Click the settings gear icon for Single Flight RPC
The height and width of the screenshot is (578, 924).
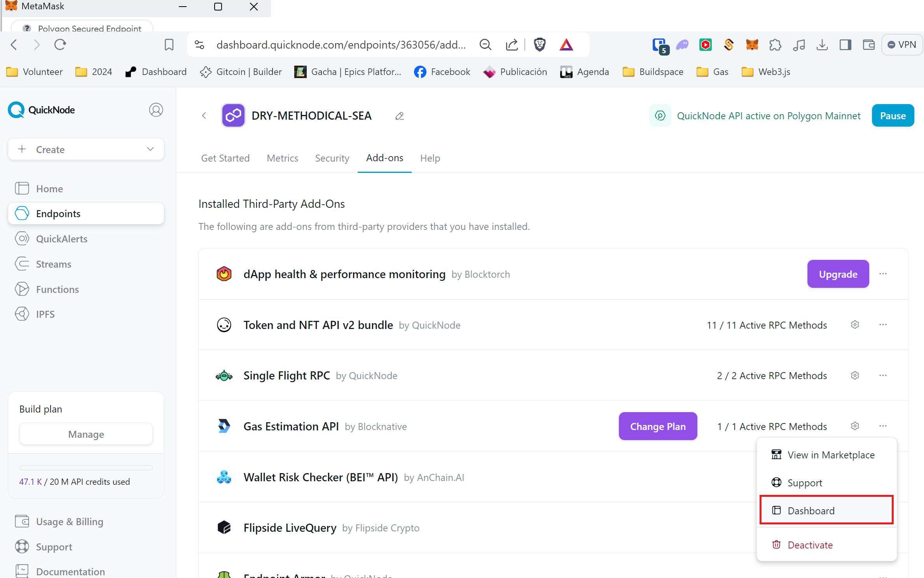coord(855,375)
